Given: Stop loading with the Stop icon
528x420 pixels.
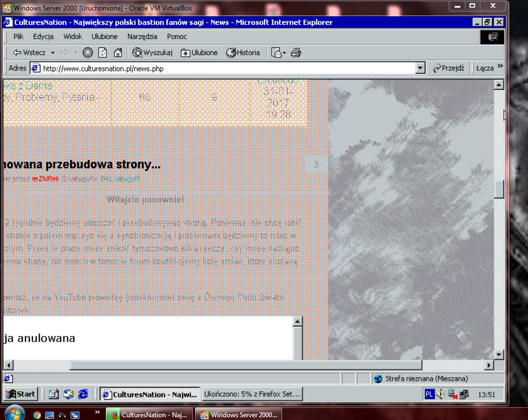Looking at the screenshot, I should pyautogui.click(x=88, y=52).
